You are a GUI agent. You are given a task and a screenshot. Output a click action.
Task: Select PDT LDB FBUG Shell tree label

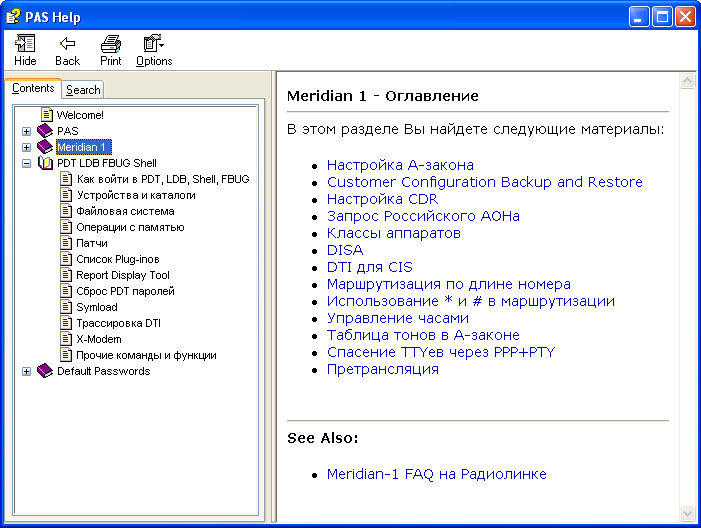tap(107, 163)
